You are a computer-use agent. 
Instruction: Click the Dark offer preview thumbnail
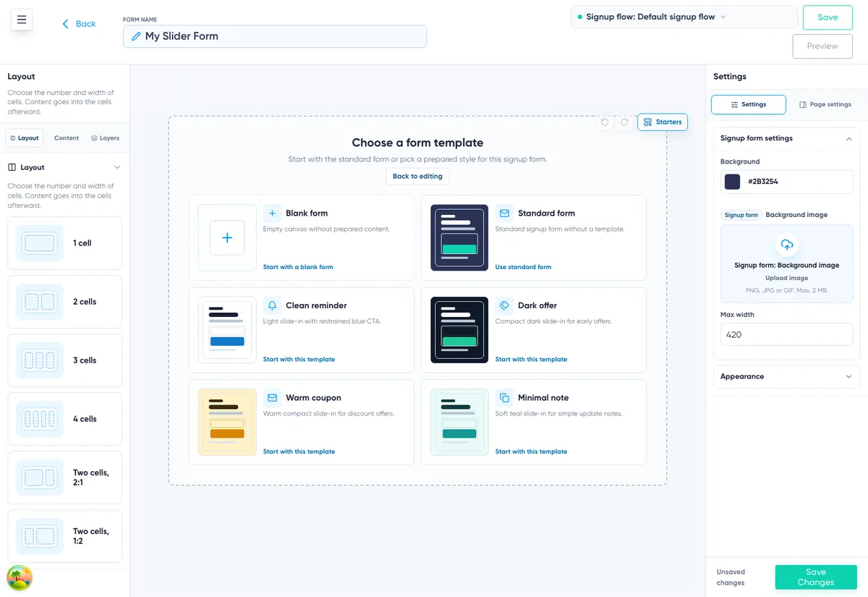[x=459, y=330]
